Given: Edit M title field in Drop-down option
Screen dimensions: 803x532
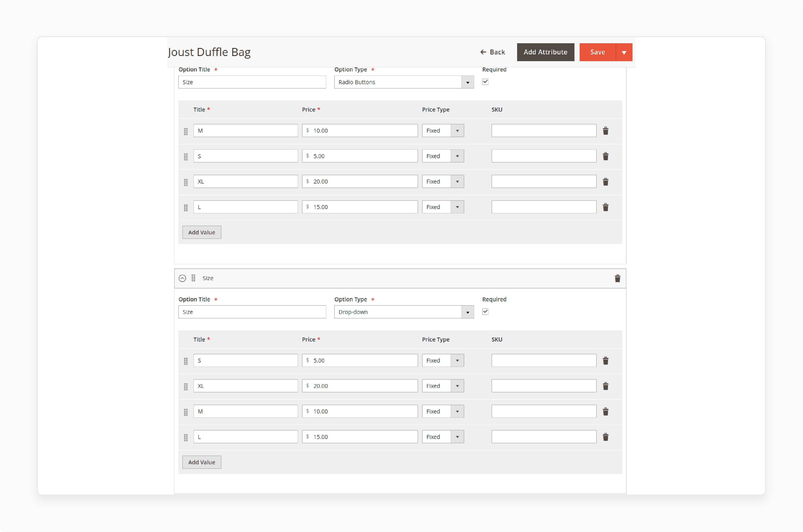Looking at the screenshot, I should 246,411.
